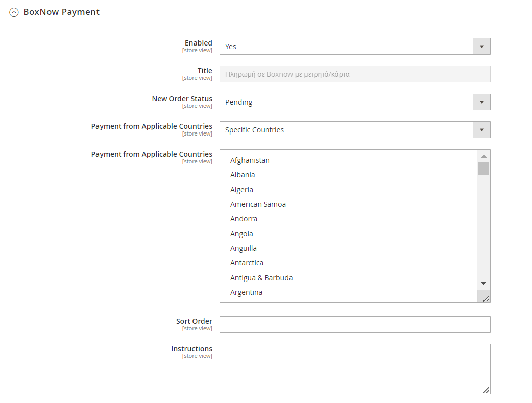Click the Sort Order input field

[355, 325]
